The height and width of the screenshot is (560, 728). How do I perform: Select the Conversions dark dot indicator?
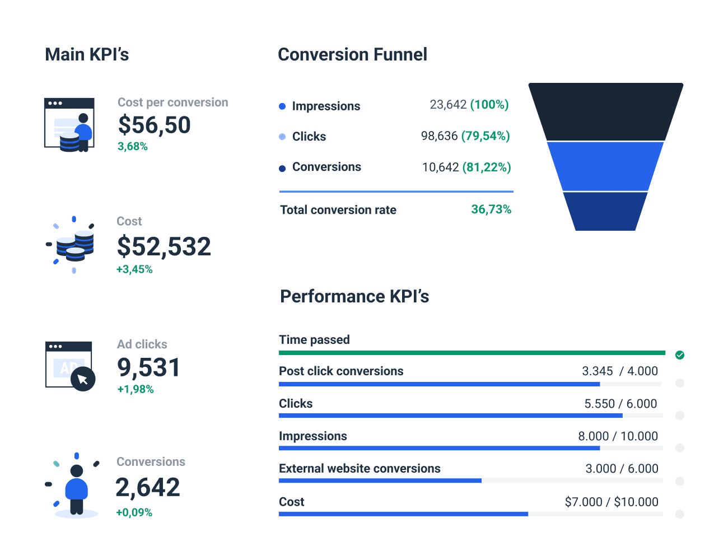point(282,167)
